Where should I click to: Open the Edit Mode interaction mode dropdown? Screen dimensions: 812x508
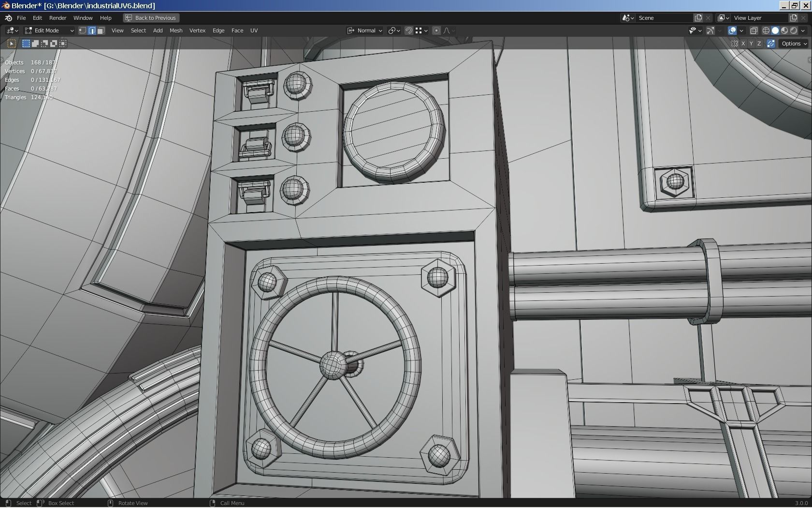click(x=49, y=30)
